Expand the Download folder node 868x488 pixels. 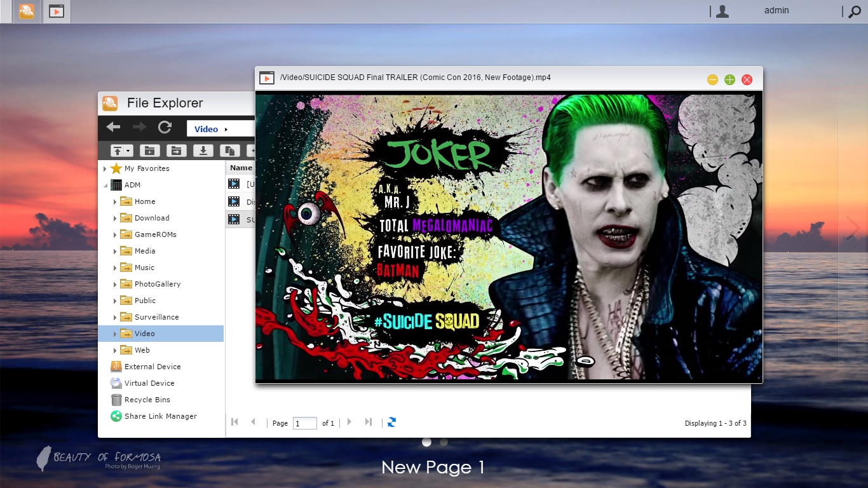click(115, 218)
